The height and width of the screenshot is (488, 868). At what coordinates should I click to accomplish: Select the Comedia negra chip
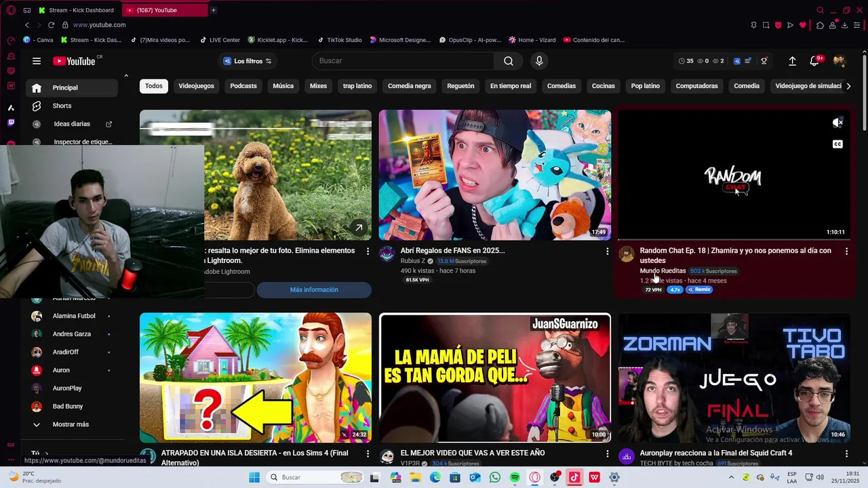click(x=410, y=86)
